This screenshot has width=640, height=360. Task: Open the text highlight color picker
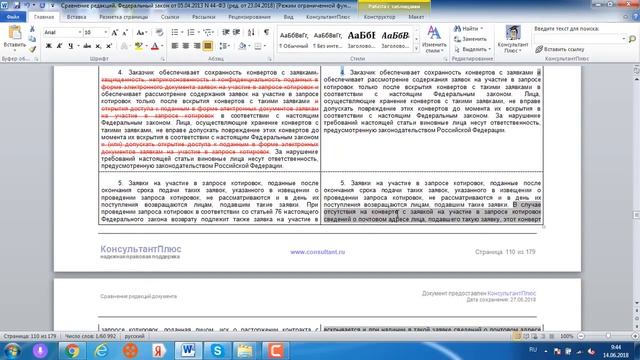(140, 46)
